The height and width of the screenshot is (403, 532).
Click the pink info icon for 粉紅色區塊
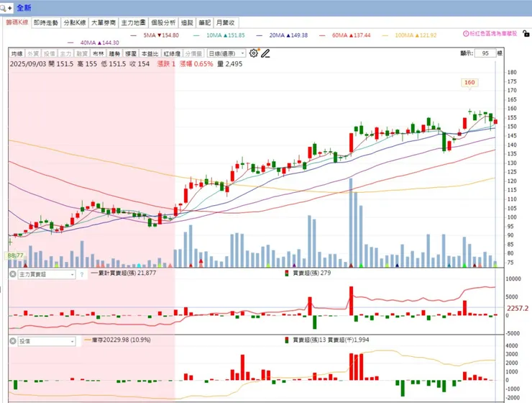[466, 34]
